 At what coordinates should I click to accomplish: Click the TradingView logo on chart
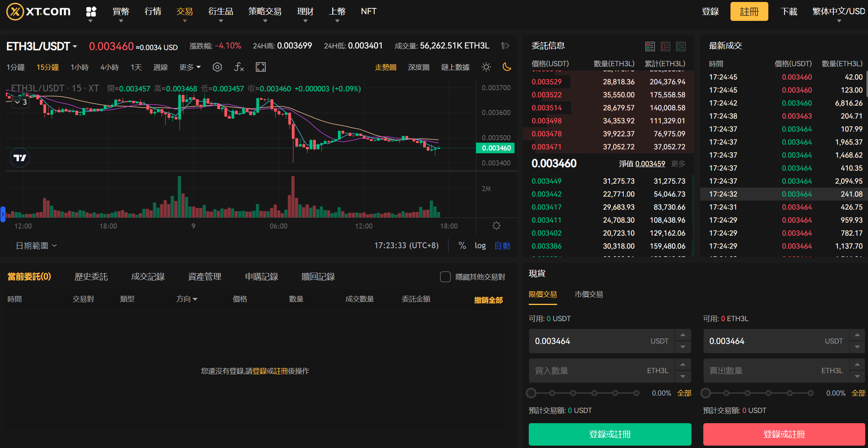pyautogui.click(x=20, y=158)
